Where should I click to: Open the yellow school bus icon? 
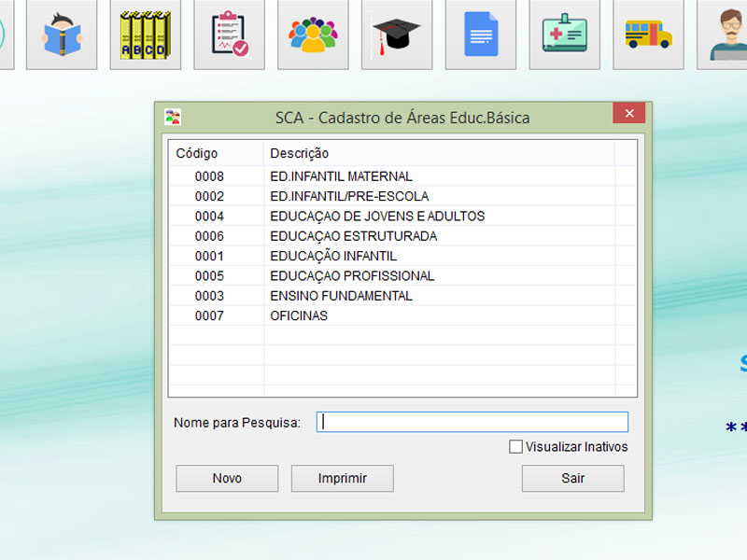648,35
